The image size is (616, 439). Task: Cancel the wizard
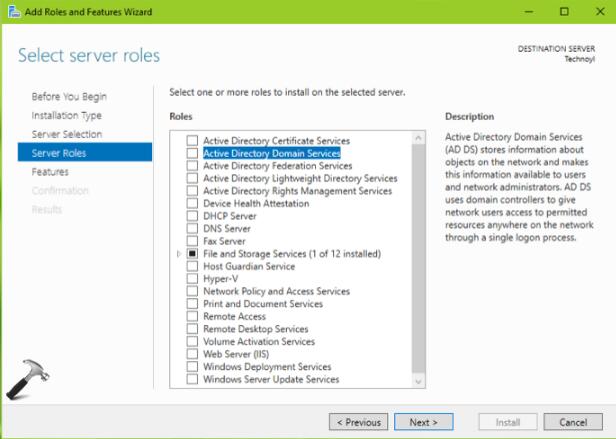(573, 422)
